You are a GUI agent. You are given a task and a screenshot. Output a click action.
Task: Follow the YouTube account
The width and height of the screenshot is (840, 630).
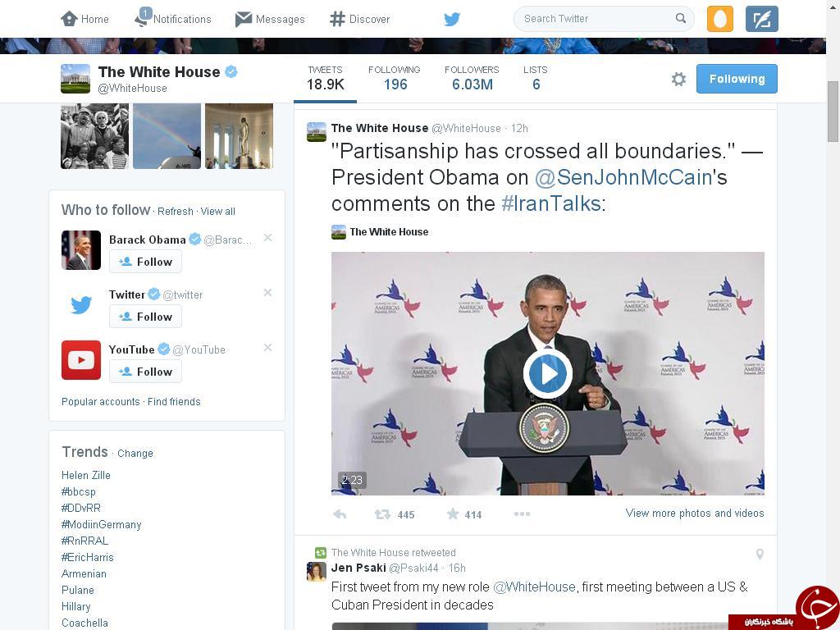tap(146, 372)
